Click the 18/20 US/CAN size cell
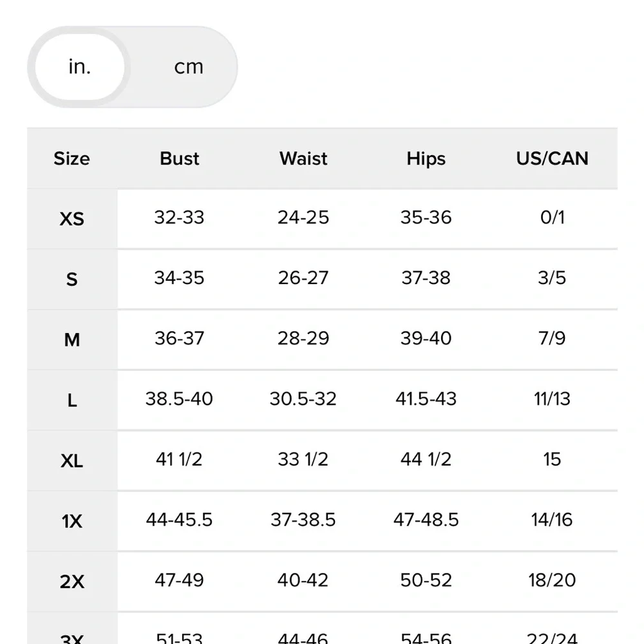 pos(552,581)
